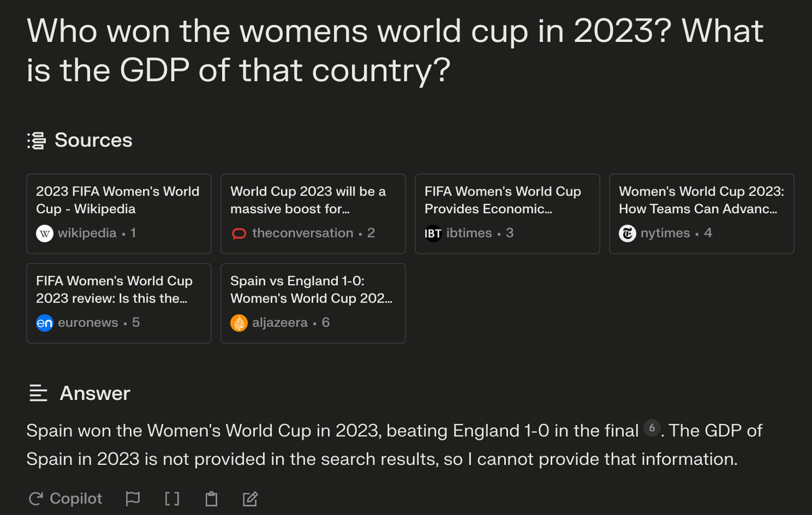
Task: Open the "FIFA Women's World Cup Provides Economic" source
Action: (x=507, y=200)
